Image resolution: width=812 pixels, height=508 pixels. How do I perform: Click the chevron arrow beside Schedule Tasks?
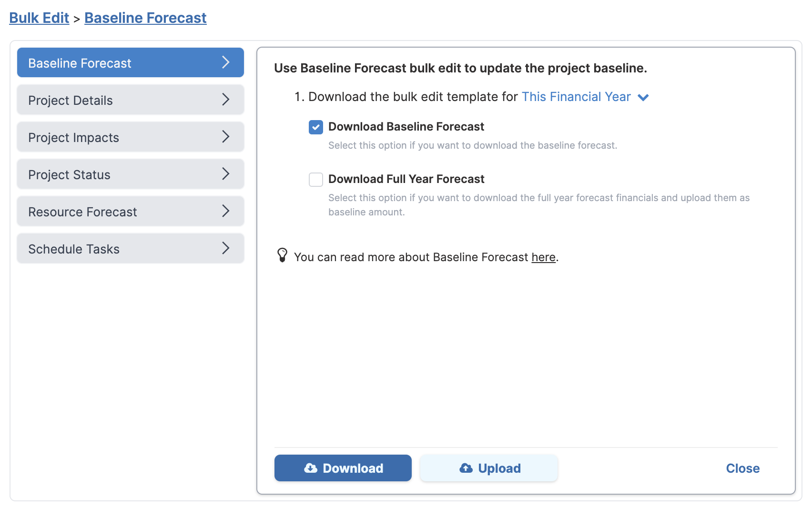click(x=226, y=248)
